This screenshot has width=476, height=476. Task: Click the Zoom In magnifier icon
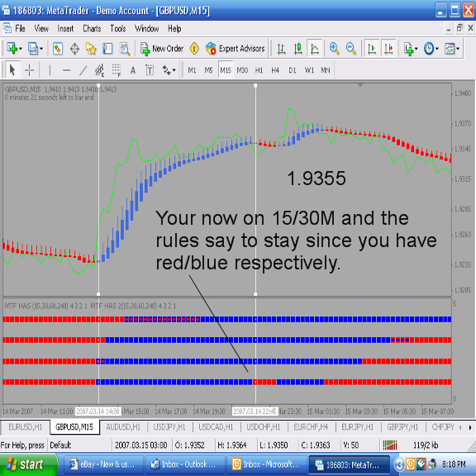click(334, 49)
